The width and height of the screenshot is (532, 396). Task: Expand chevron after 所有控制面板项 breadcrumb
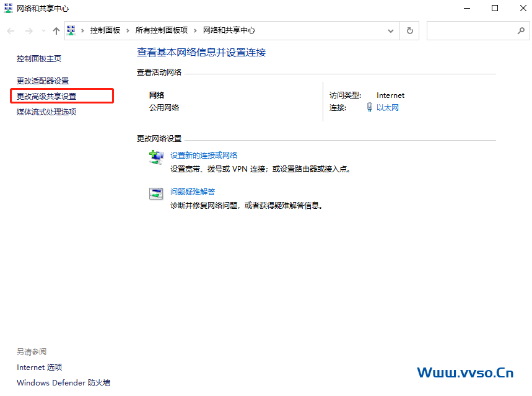click(196, 30)
